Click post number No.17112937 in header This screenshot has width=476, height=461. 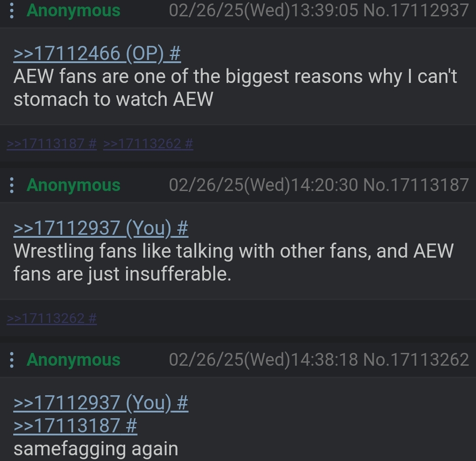416,11
